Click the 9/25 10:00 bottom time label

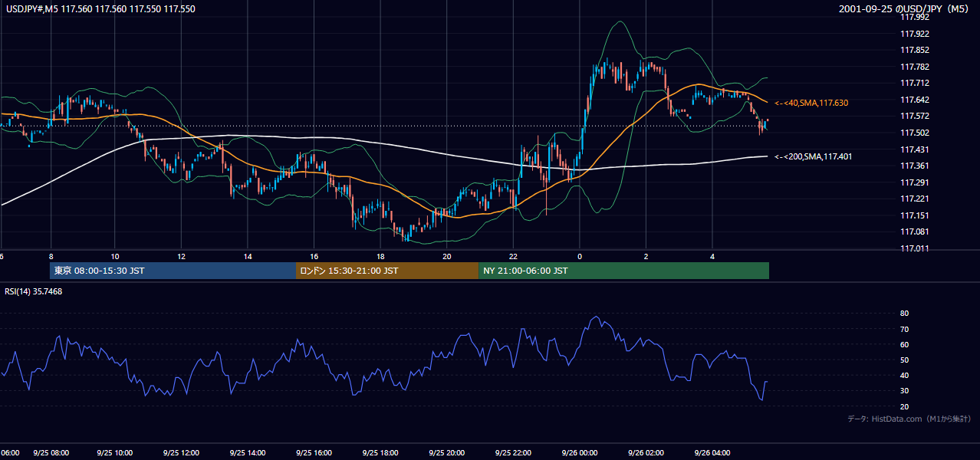(117, 453)
